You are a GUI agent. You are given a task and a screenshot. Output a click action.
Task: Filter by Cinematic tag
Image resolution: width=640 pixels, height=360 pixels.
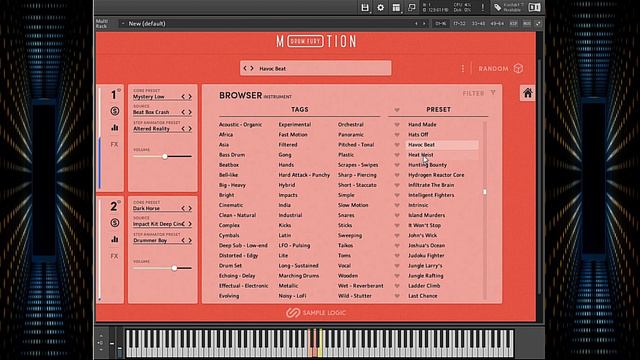[x=231, y=205]
